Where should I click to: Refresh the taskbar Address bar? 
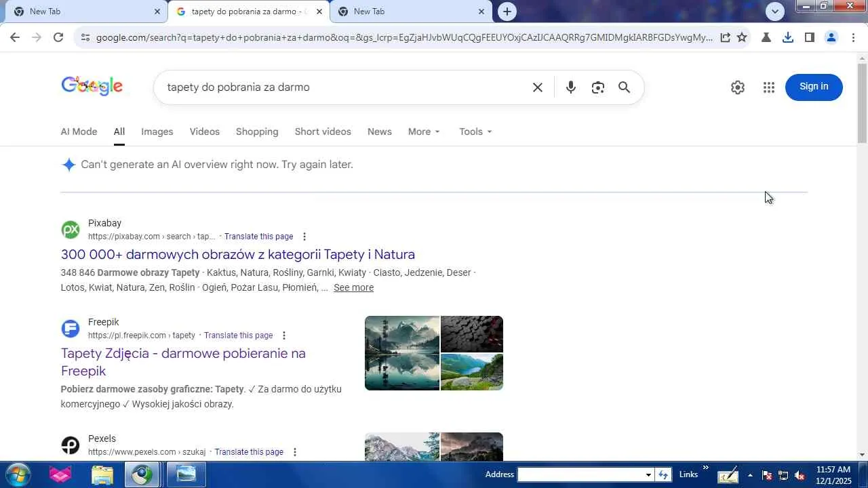click(x=664, y=474)
